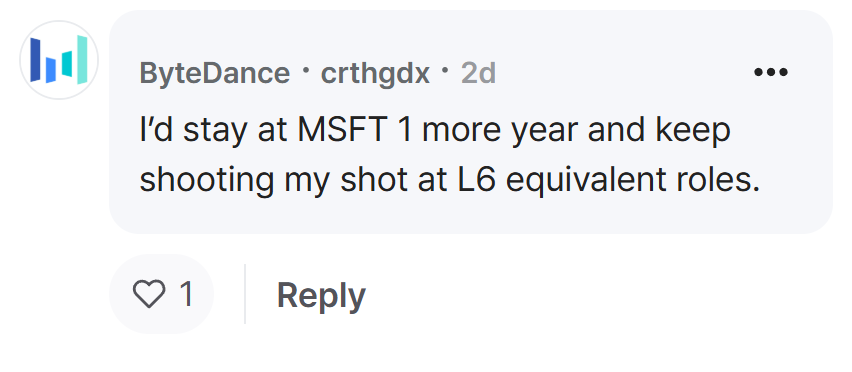Like the comment with the heart icon
The width and height of the screenshot is (852, 372).
click(x=149, y=294)
